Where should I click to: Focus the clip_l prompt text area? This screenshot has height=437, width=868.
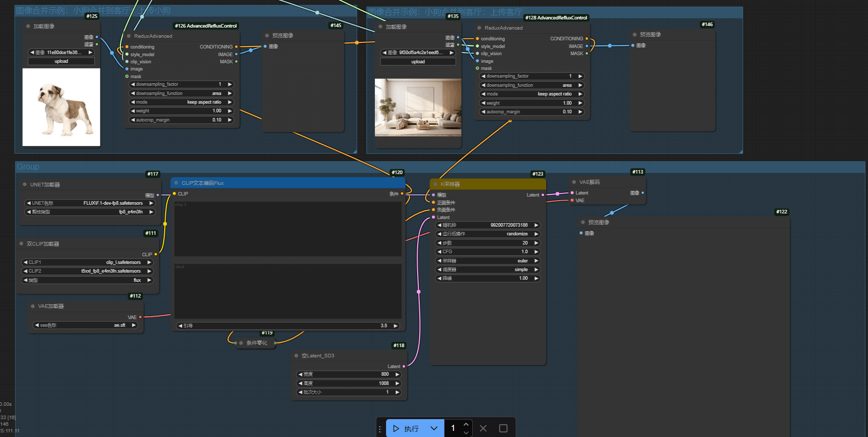[x=288, y=229]
